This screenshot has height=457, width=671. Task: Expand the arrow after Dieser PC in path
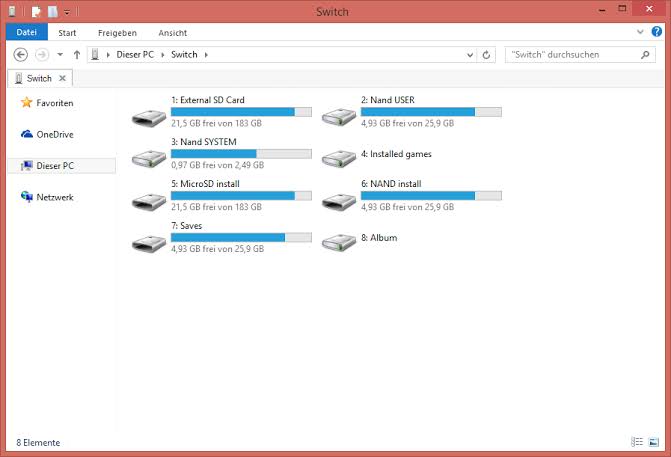tap(163, 55)
